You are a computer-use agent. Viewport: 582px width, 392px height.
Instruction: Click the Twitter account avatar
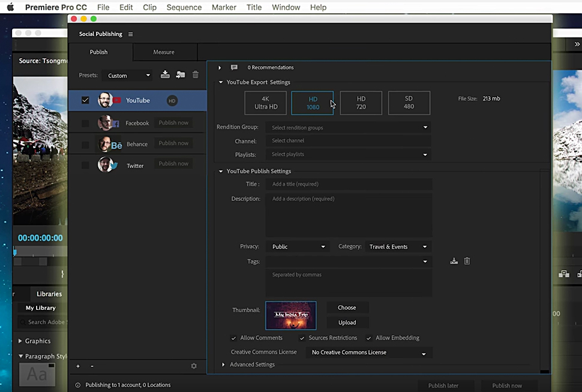106,164
